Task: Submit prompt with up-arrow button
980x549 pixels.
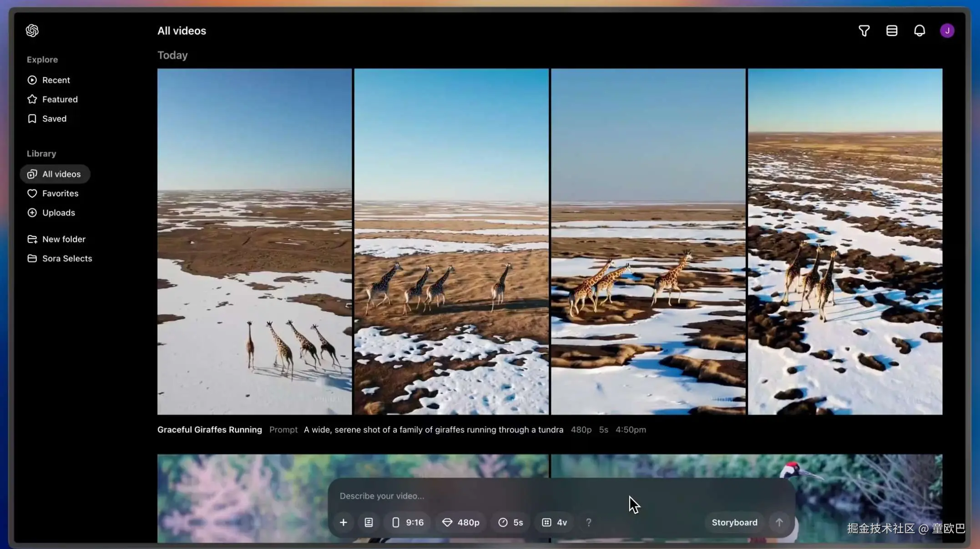Action: 779,522
